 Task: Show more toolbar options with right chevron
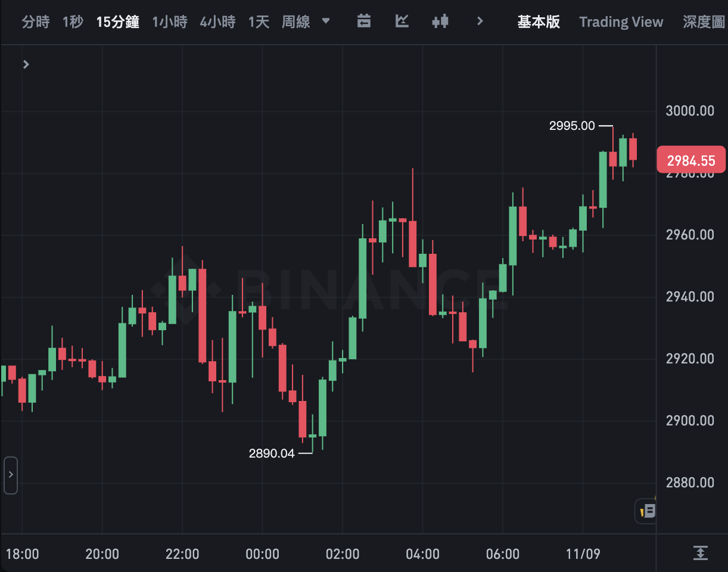(480, 22)
